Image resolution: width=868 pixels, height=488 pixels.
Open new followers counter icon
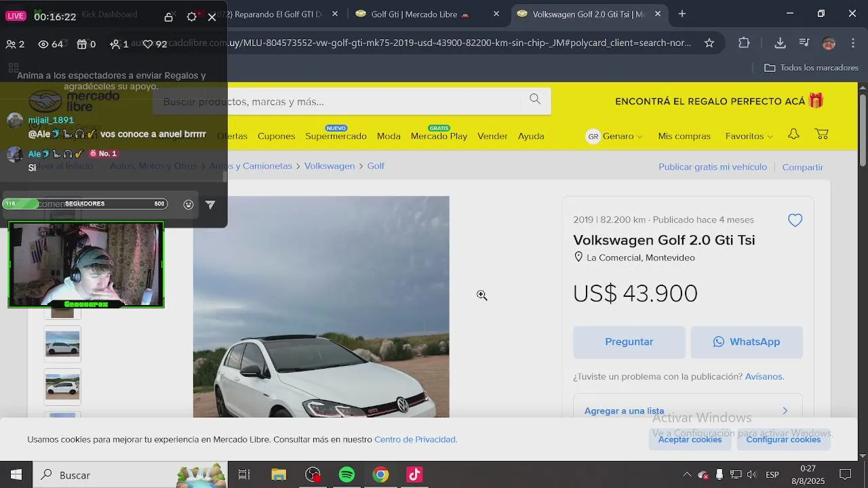[x=115, y=44]
